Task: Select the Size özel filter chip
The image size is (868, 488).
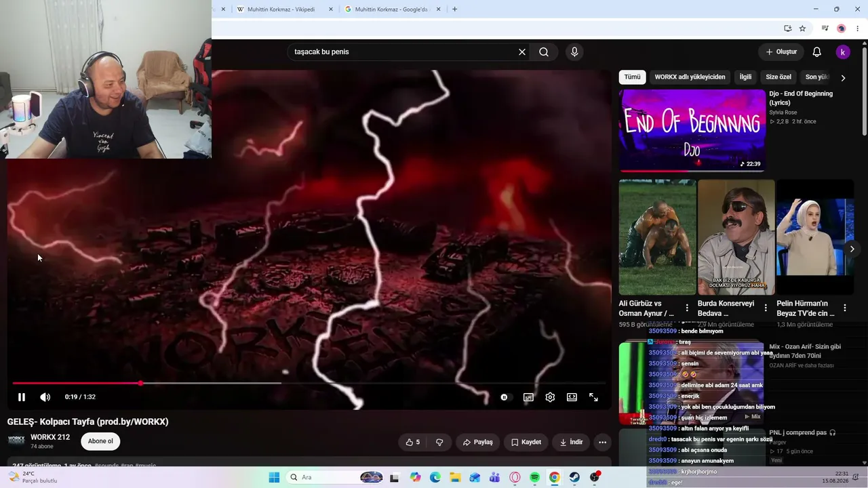Action: pos(777,77)
